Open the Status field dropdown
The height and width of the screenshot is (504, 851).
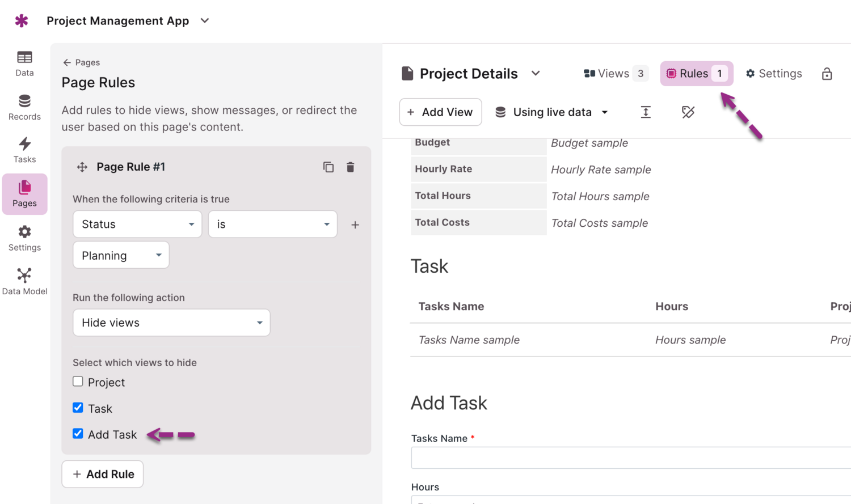(137, 225)
